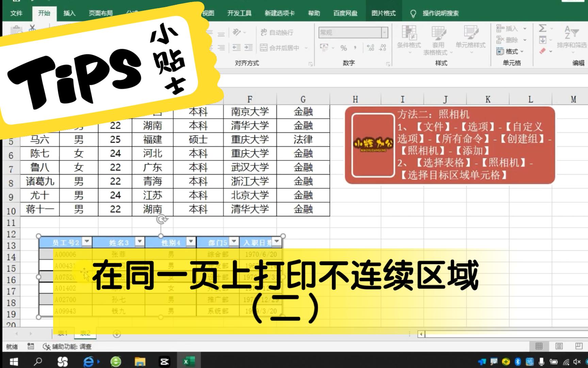Open the Format (格式) cells dropdown
588x368 pixels.
coord(510,51)
